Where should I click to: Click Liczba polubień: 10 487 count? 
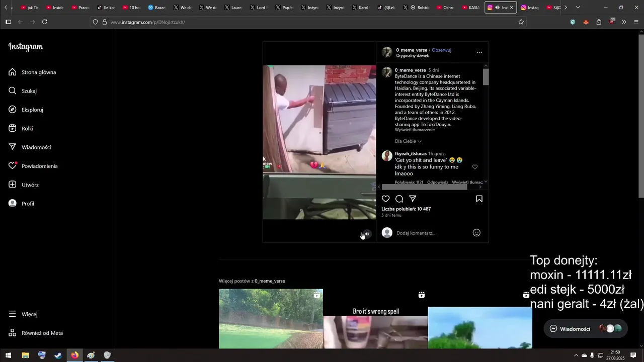click(406, 209)
